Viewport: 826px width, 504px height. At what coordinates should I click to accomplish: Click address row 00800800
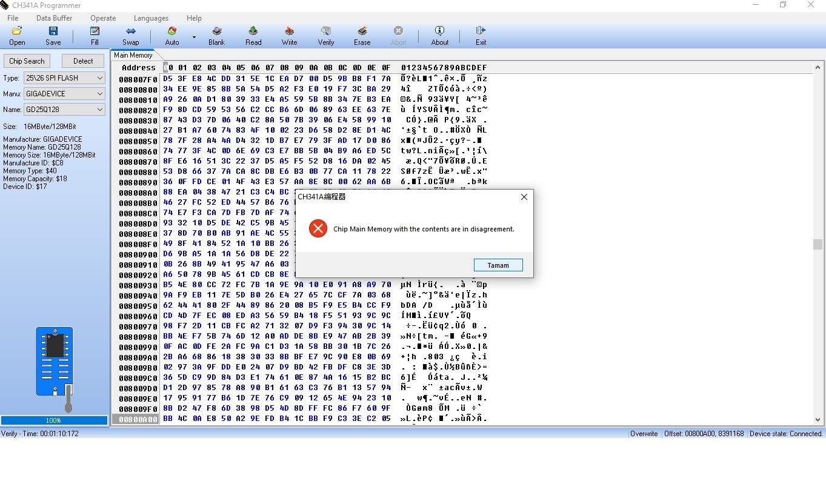click(x=138, y=89)
